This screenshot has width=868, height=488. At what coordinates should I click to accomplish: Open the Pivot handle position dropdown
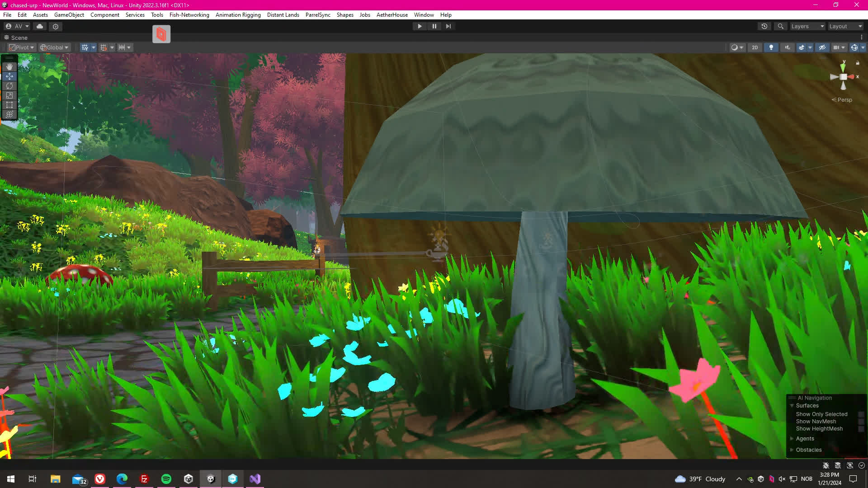(x=22, y=47)
